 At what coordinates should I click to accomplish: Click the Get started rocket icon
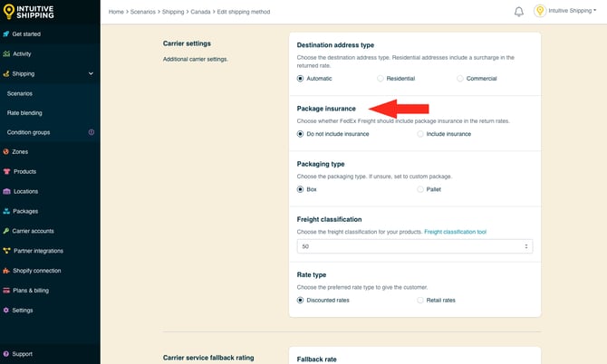[6, 34]
